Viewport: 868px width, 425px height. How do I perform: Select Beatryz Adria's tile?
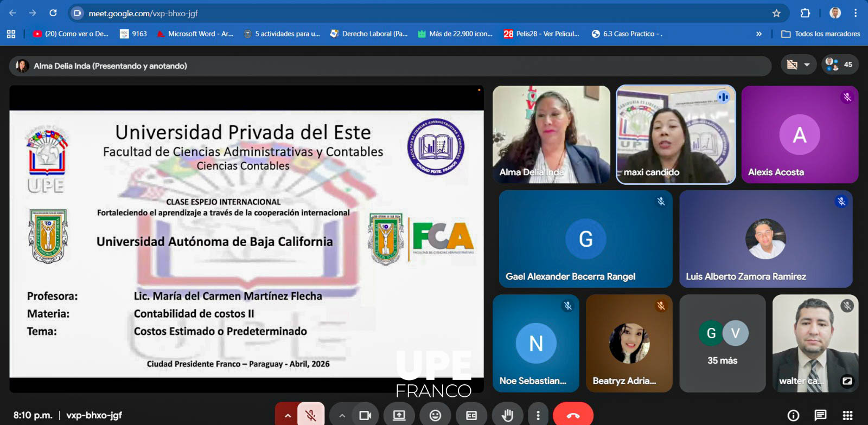[629, 343]
